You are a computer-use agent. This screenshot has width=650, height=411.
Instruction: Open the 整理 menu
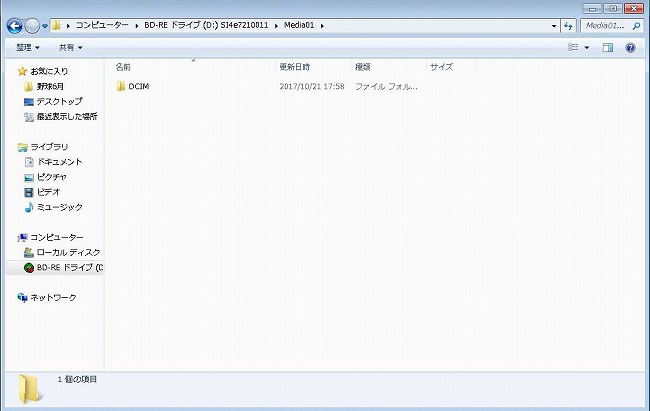(25, 47)
